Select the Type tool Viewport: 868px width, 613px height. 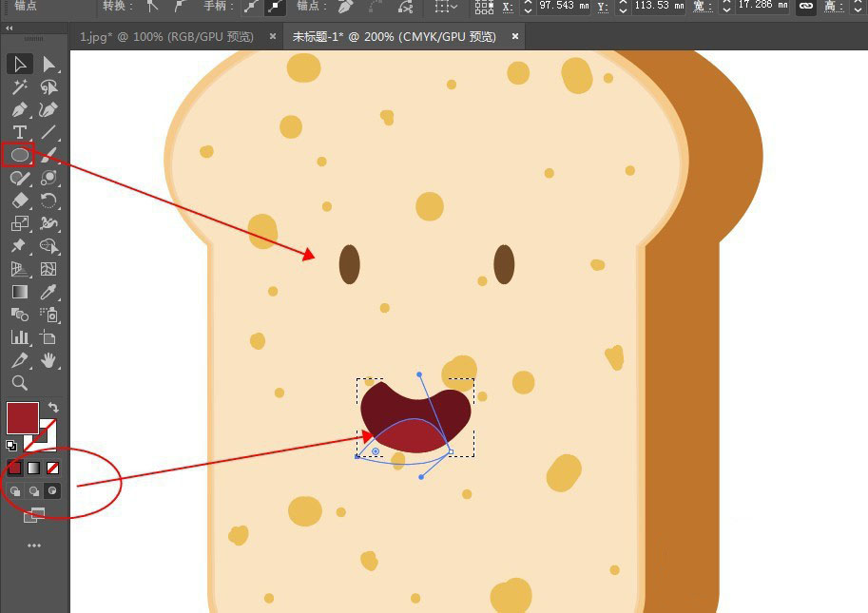coord(20,132)
